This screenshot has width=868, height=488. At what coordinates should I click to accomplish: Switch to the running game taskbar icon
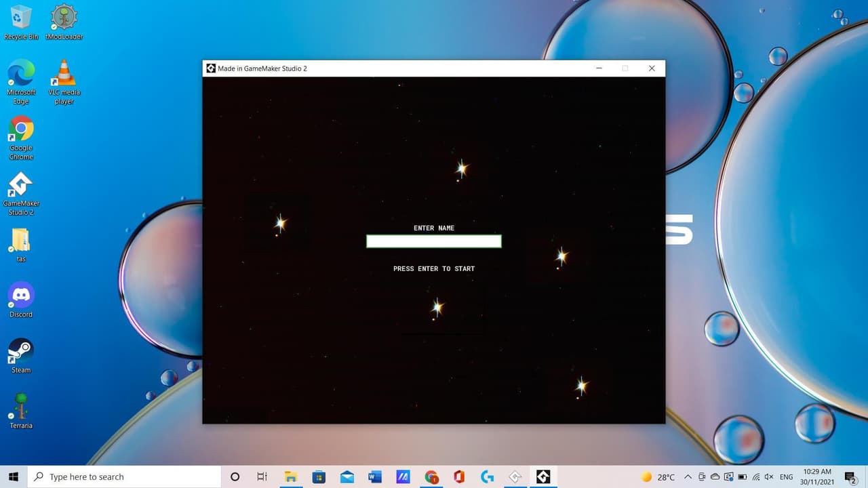(543, 477)
